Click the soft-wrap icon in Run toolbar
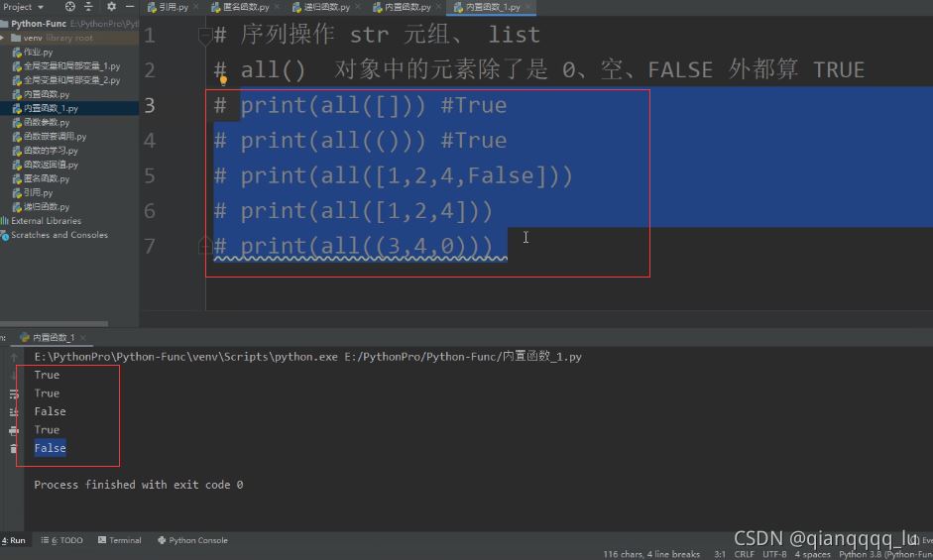933x560 pixels. coord(14,393)
